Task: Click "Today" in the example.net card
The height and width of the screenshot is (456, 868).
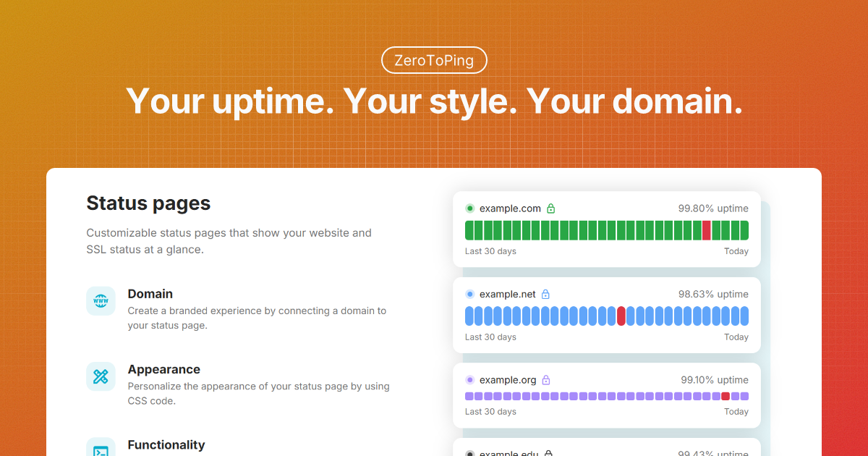Action: click(736, 337)
